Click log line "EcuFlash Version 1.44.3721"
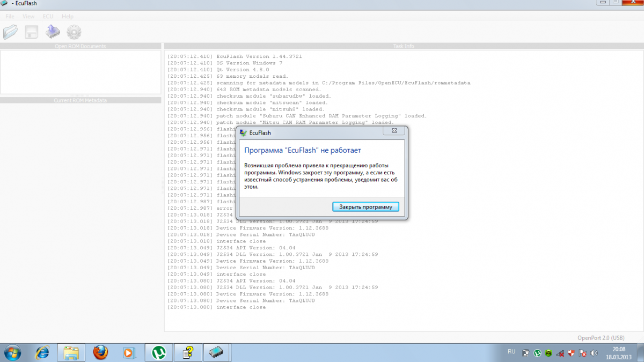 point(235,56)
